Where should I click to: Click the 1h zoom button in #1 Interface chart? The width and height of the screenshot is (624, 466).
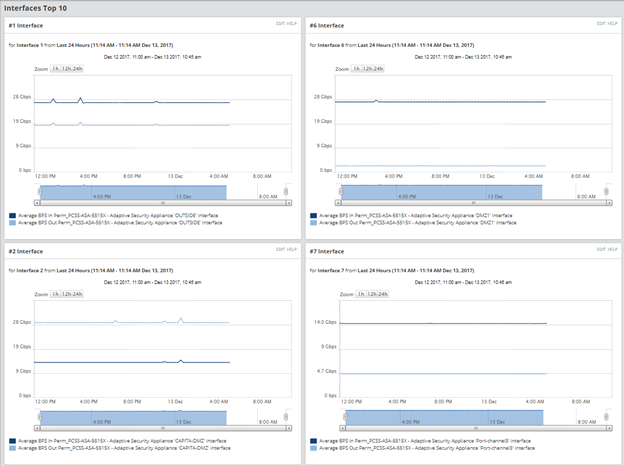click(x=55, y=69)
